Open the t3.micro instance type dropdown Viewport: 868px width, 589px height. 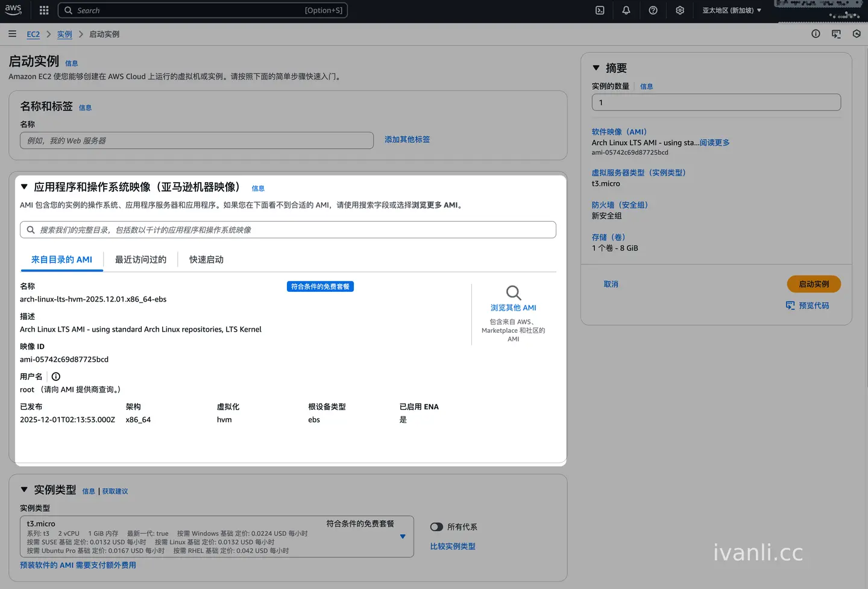[x=217, y=537]
